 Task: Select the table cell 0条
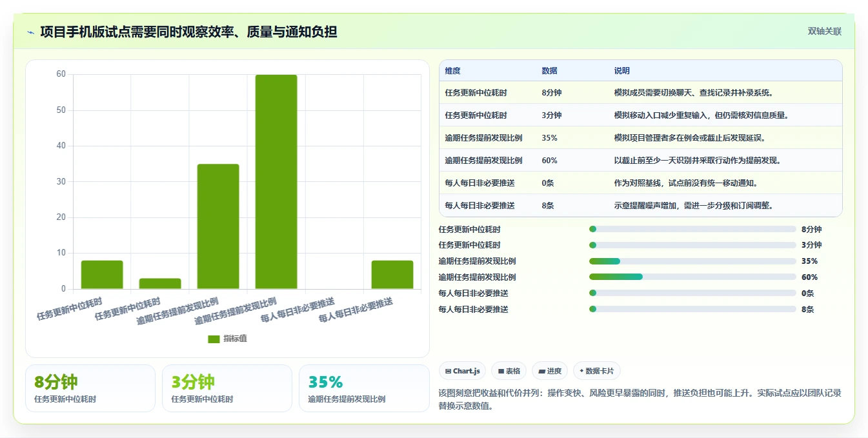click(548, 183)
